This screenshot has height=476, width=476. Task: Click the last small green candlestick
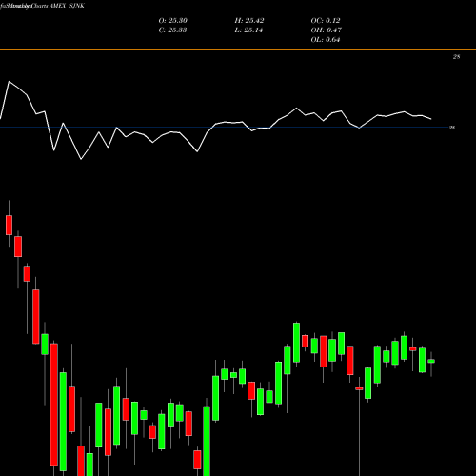[x=431, y=361]
